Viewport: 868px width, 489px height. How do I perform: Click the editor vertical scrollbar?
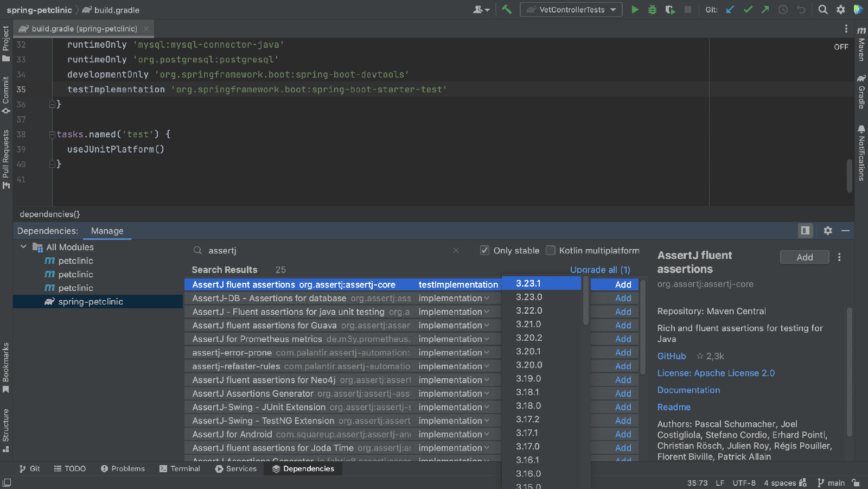pyautogui.click(x=850, y=175)
